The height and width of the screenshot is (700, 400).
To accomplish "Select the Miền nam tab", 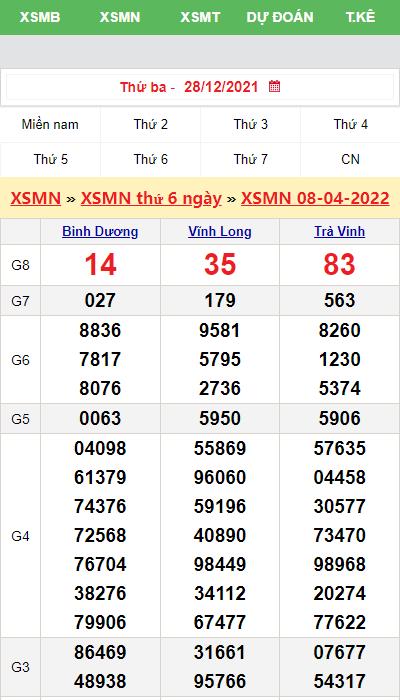I will click(50, 124).
